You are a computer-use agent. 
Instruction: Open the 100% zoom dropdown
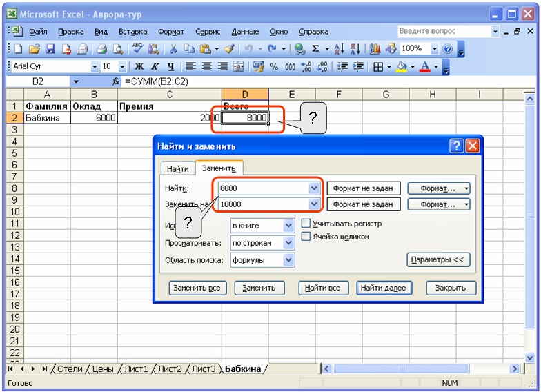(x=435, y=49)
